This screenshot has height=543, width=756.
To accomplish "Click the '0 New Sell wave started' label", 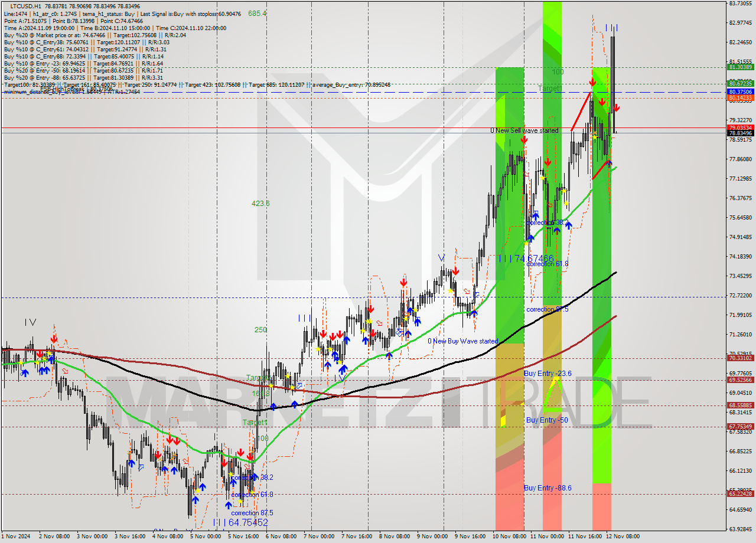I will (x=524, y=130).
